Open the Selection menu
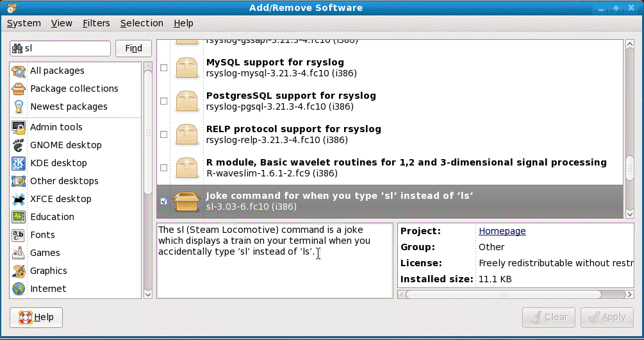 pyautogui.click(x=142, y=23)
